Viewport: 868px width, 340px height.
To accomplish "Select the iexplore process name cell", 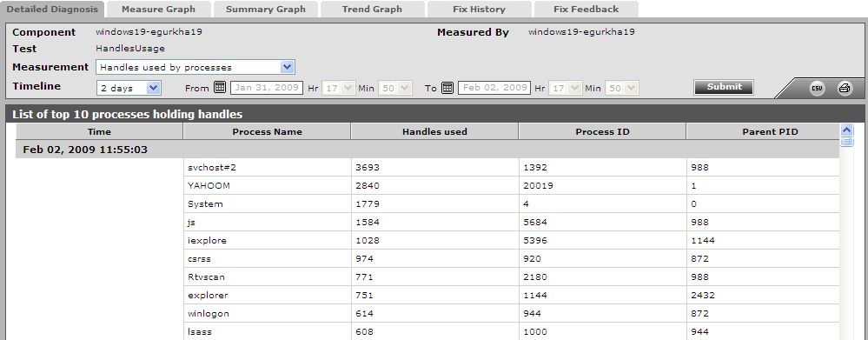I will [268, 240].
